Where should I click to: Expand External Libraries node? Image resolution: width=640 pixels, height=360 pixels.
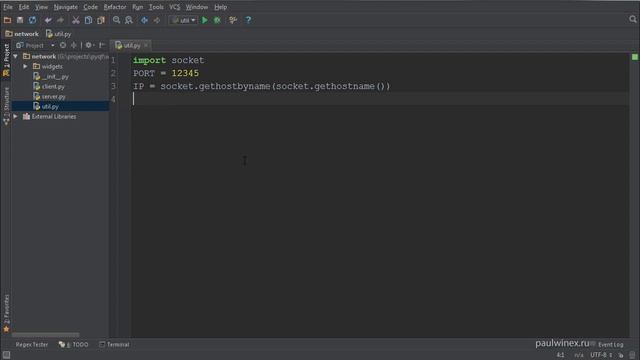click(16, 116)
